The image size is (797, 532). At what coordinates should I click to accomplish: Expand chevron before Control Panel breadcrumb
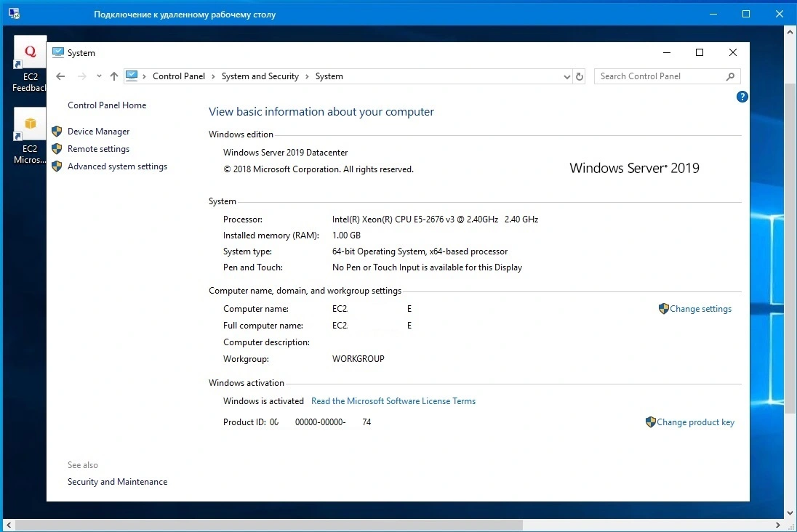click(x=145, y=77)
